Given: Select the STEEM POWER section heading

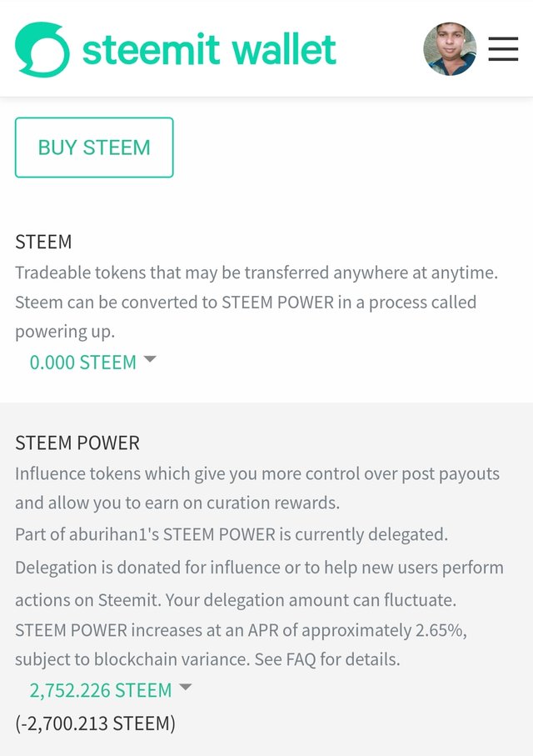Looking at the screenshot, I should (x=77, y=443).
